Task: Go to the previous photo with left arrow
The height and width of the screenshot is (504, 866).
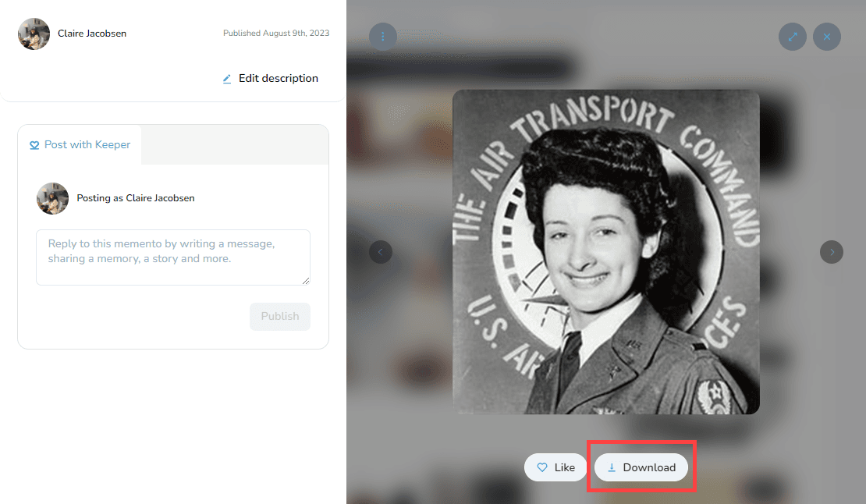Action: click(381, 252)
